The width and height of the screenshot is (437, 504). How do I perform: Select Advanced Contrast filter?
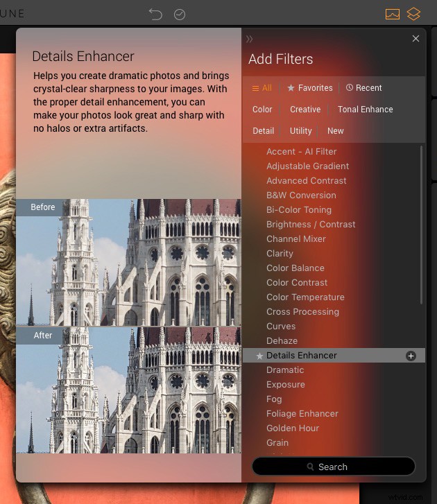pyautogui.click(x=306, y=181)
